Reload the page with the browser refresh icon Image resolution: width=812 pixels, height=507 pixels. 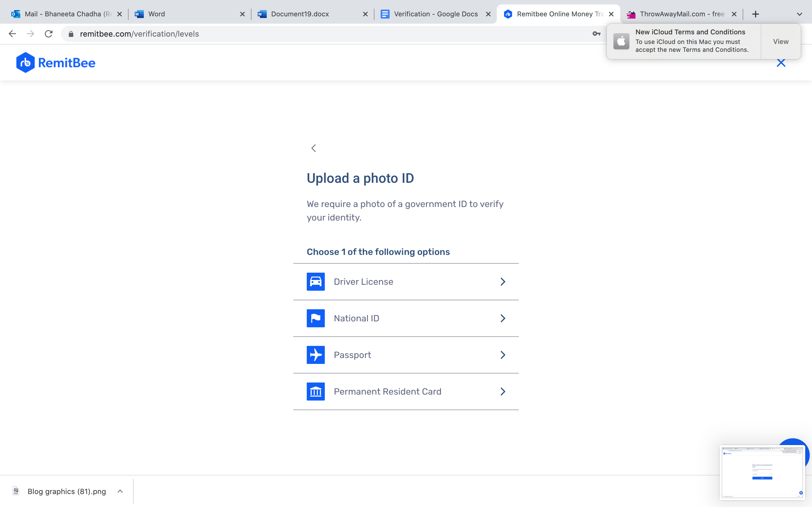coord(49,34)
